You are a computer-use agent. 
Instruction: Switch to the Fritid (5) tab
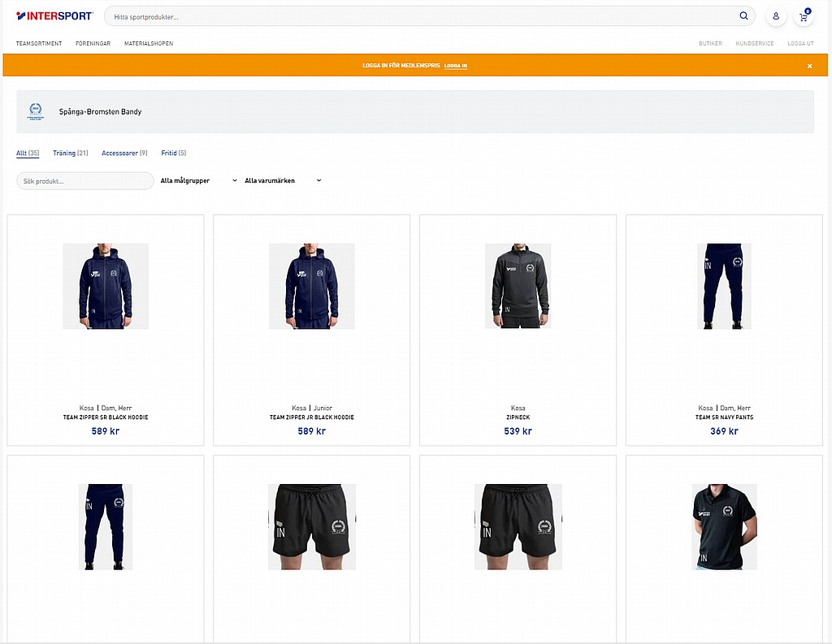tap(174, 153)
